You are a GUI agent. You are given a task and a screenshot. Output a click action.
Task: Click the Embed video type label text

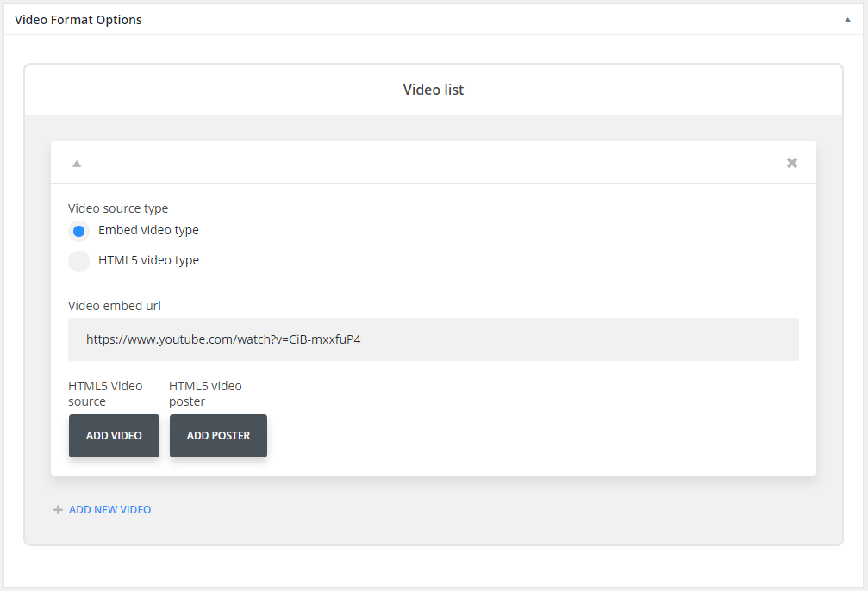click(x=148, y=230)
